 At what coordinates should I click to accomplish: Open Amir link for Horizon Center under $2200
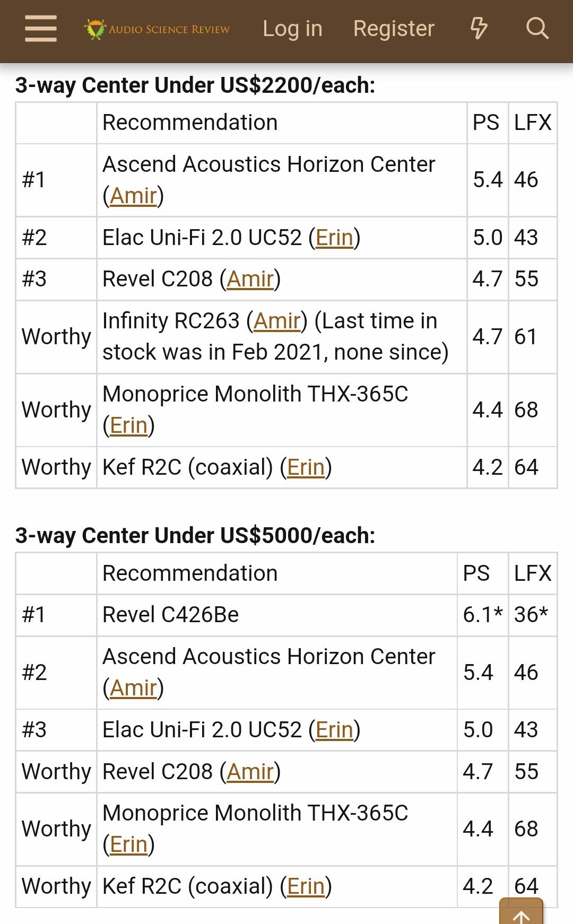[x=133, y=196]
